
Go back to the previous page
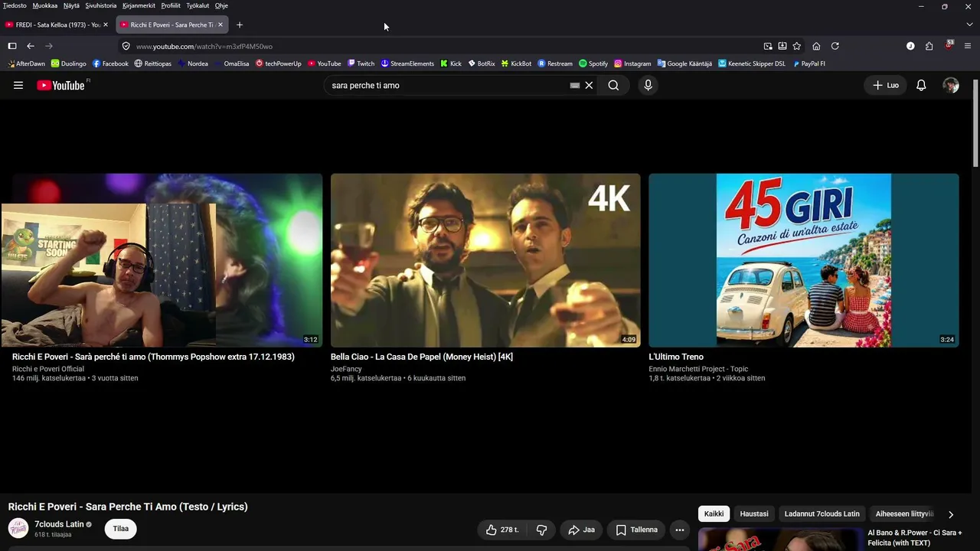(31, 46)
